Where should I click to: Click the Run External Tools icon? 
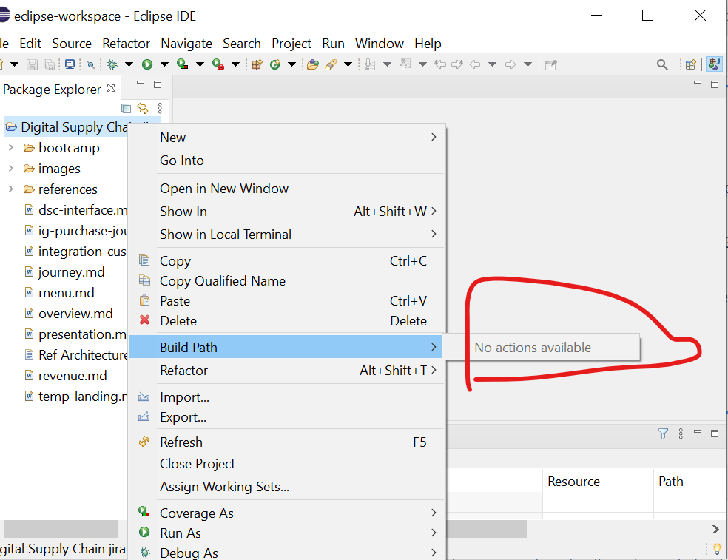click(218, 64)
